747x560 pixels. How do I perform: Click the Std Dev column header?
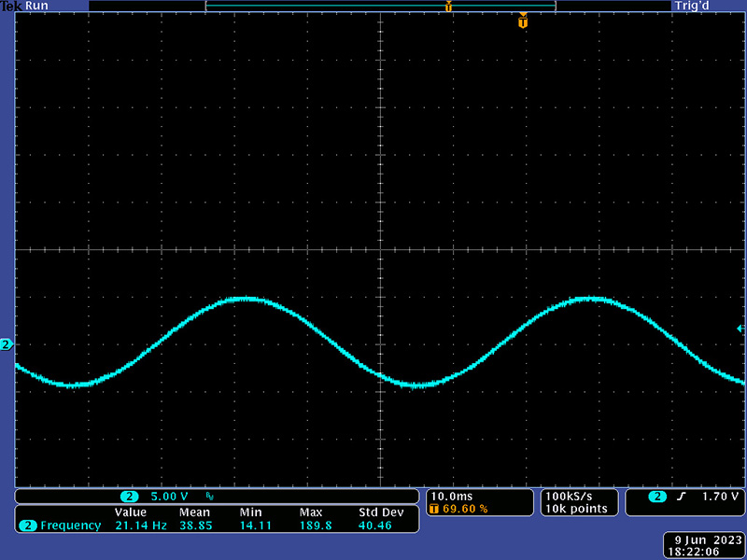[x=380, y=512]
